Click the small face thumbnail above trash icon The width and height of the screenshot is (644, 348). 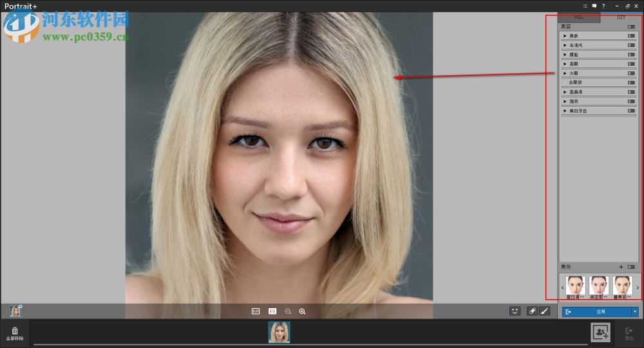(15, 311)
